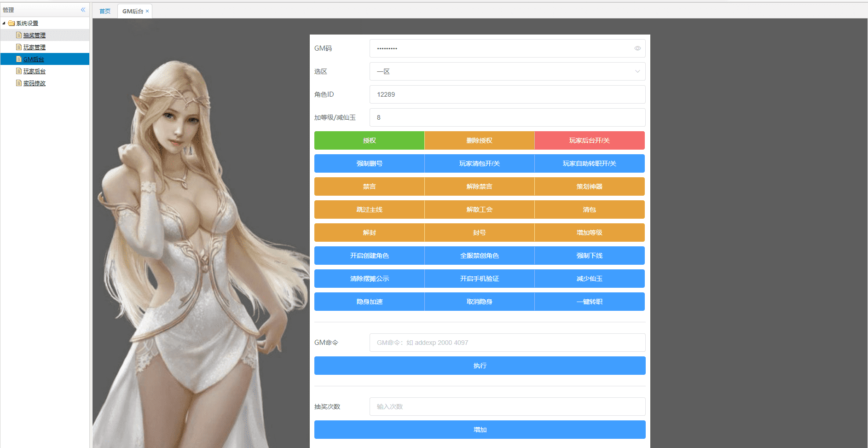Toggle 玩家自助转职开/关 button

click(x=590, y=163)
